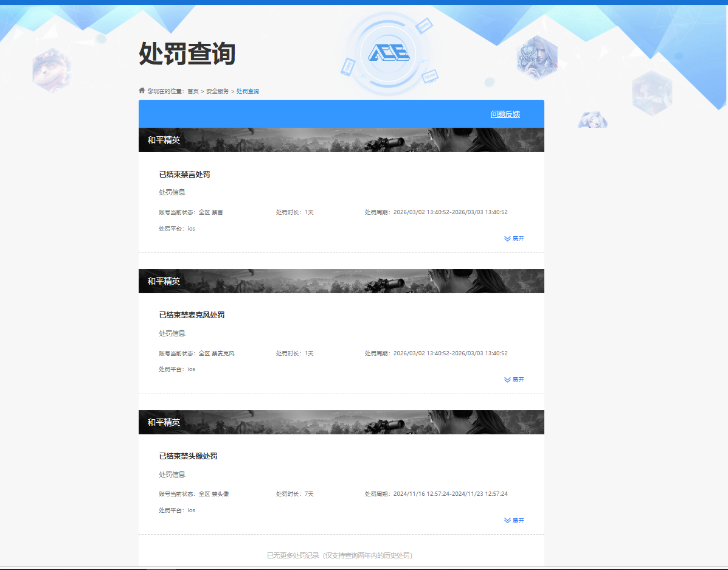Click the white character figure icon near 问题反馈 banner
The height and width of the screenshot is (570, 728).
(592, 120)
